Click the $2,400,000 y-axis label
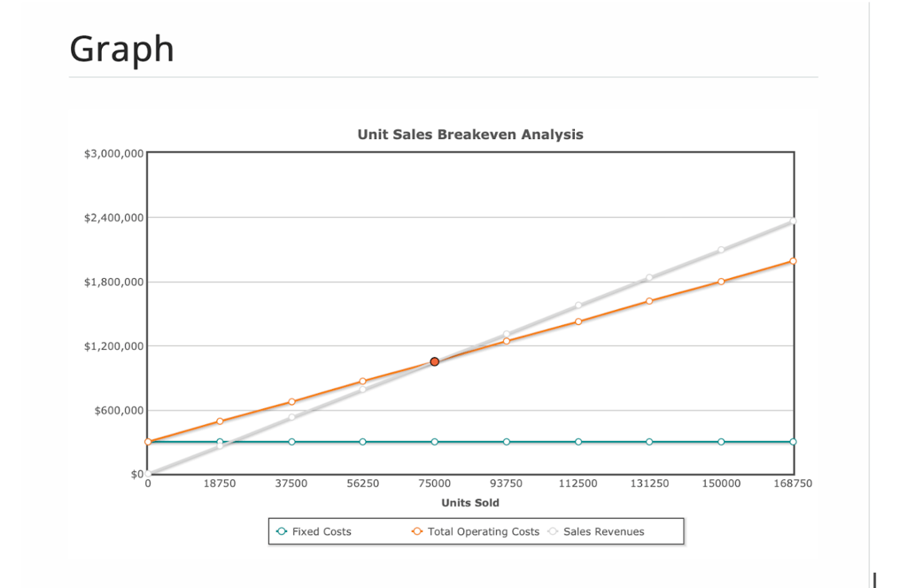This screenshot has height=588, width=907. 114,218
